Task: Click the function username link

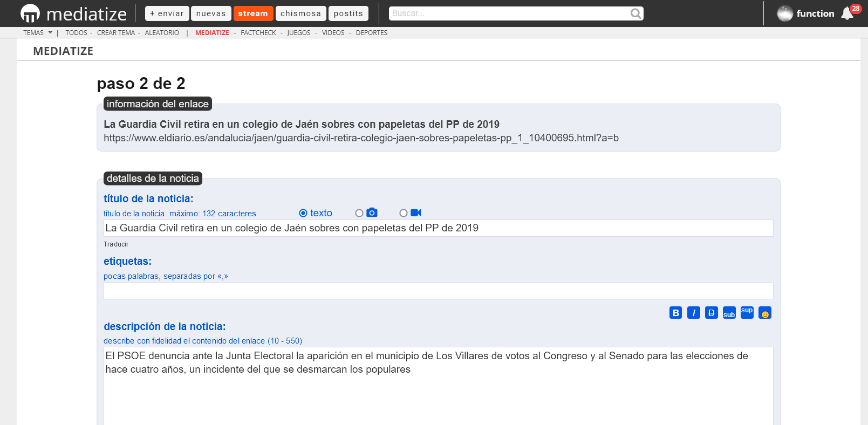Action: click(815, 13)
